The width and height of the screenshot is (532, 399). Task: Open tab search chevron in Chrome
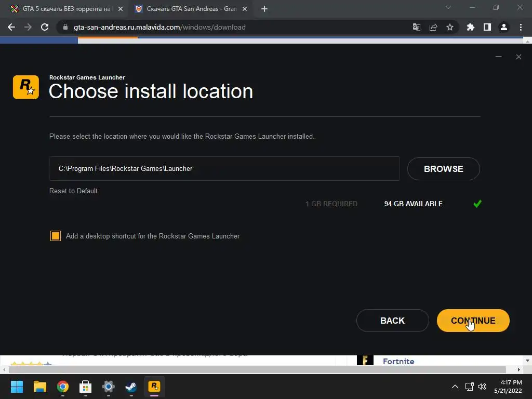448,7
